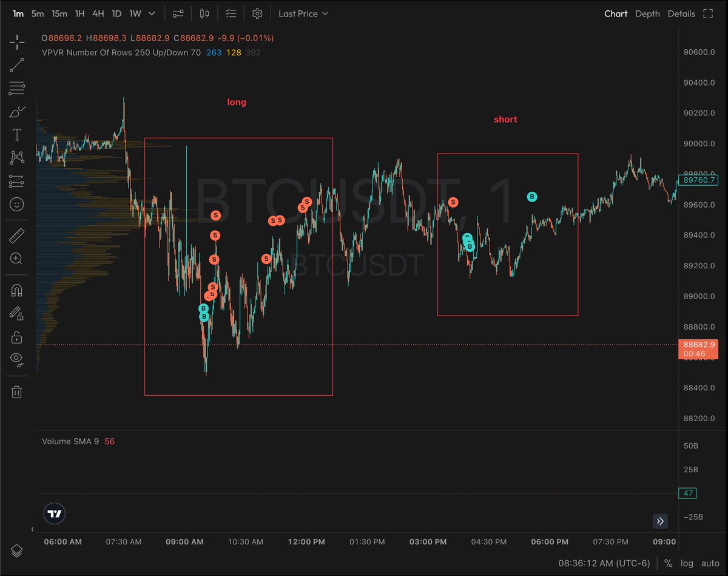
Task: Click the 90600.0 price scale label
Action: coord(699,52)
